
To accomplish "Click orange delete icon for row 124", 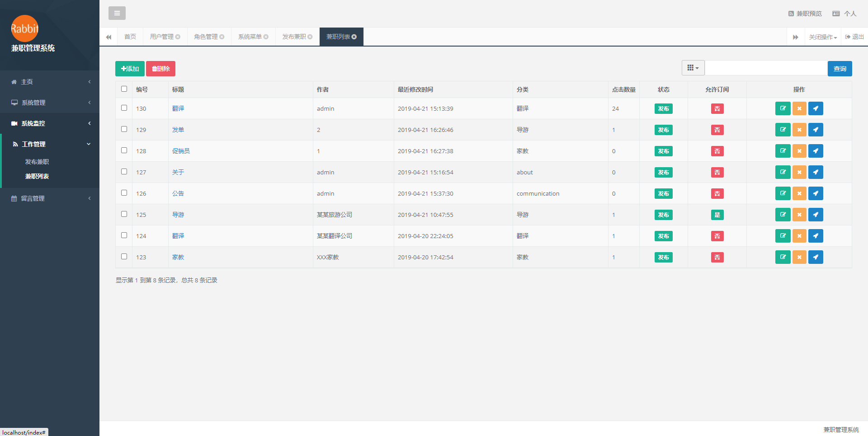I will click(799, 236).
